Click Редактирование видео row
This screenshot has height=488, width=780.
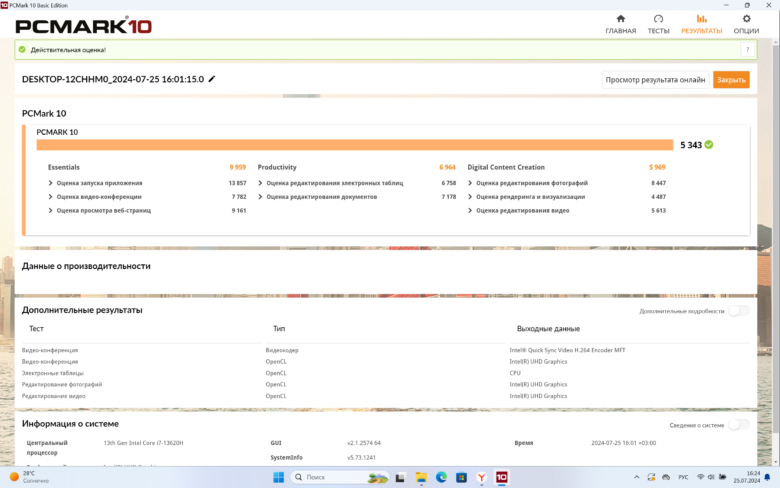click(x=53, y=396)
